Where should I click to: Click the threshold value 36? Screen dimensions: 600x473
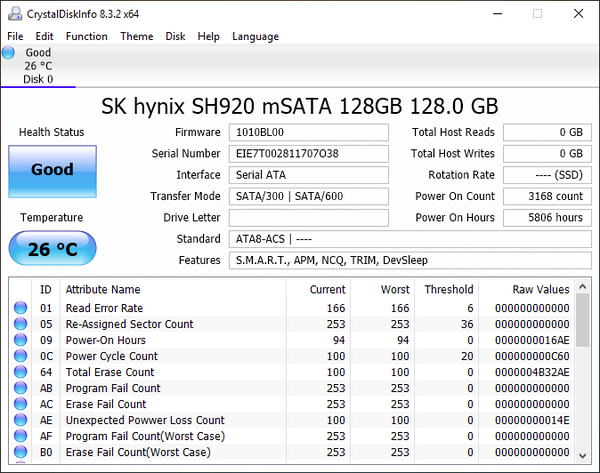pos(467,324)
